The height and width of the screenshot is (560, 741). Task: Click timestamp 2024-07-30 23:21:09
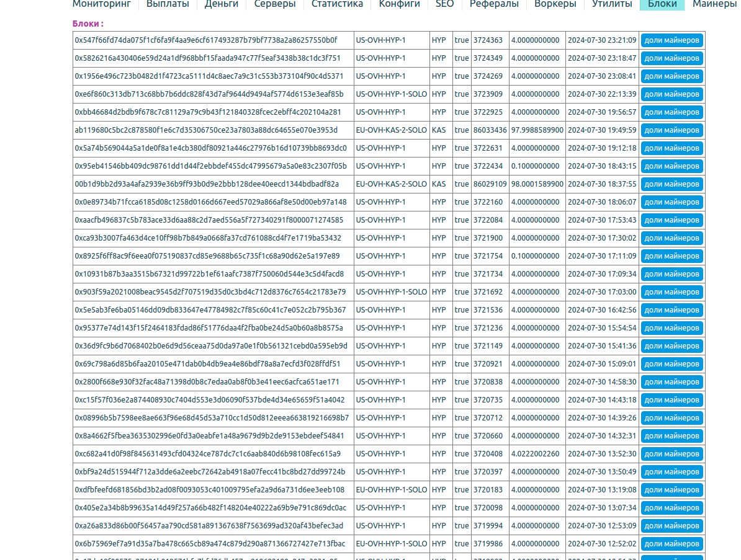tap(602, 40)
